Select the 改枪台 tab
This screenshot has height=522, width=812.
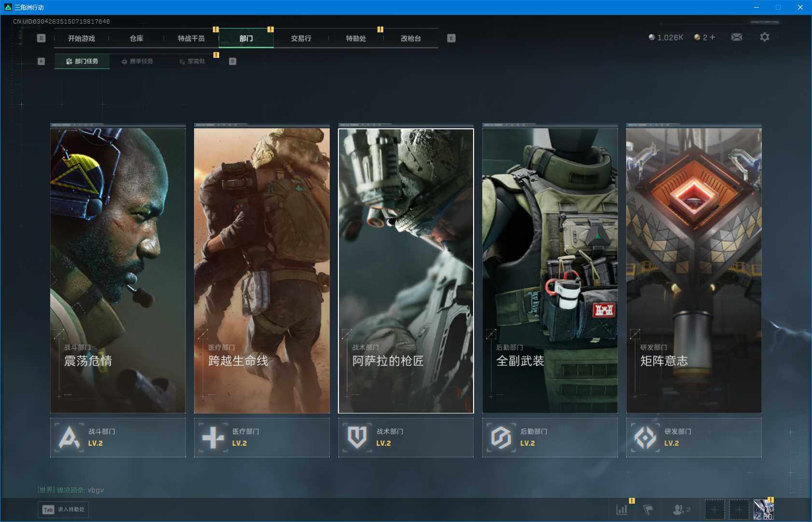pos(411,39)
